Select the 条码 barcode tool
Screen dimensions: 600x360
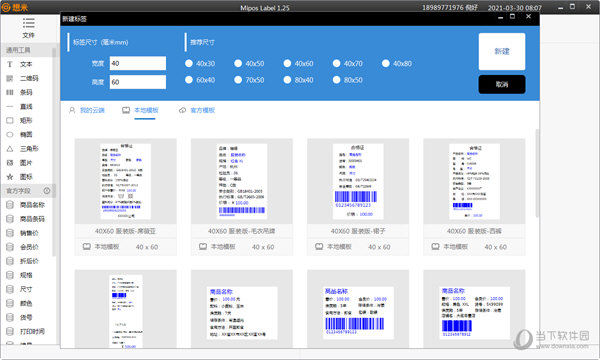pos(26,92)
